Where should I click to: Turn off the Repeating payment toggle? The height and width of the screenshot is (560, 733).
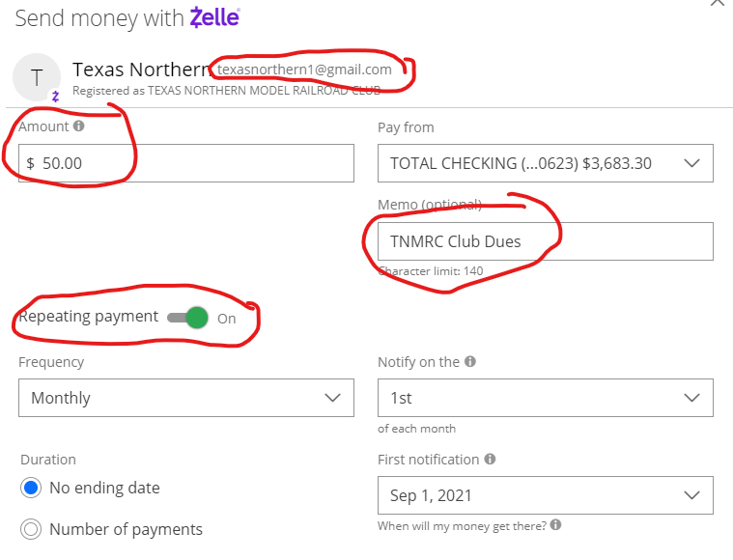coord(189,318)
